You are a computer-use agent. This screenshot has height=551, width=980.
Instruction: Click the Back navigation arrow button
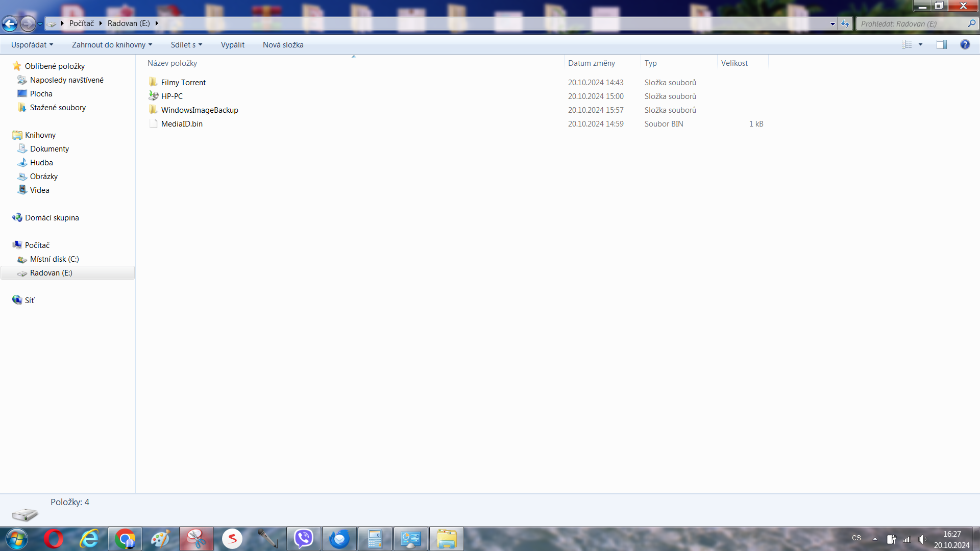[x=10, y=23]
